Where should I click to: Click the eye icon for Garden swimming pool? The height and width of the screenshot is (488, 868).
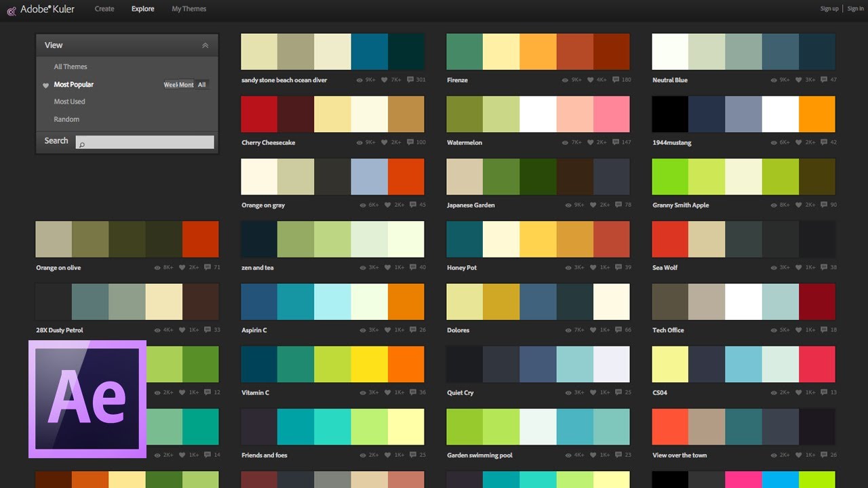click(568, 455)
